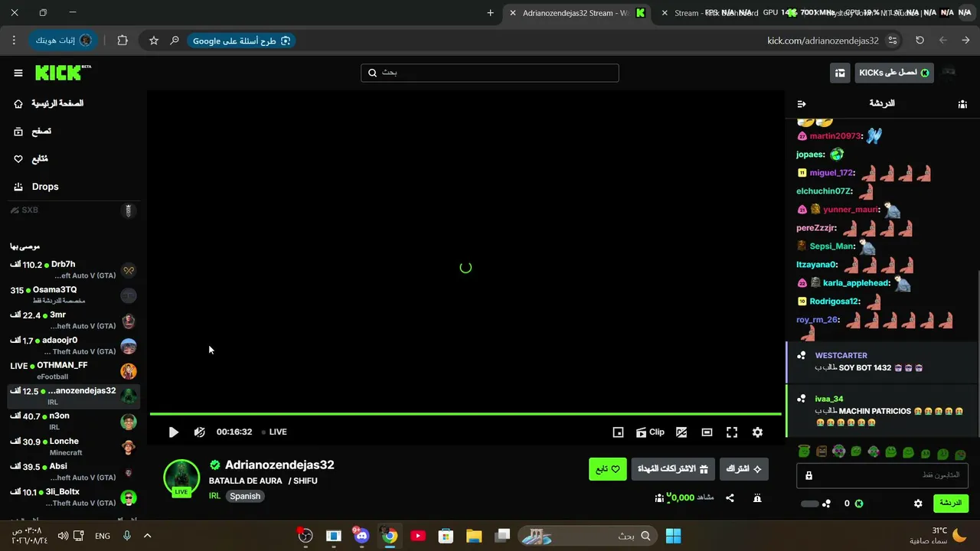Open the SXB channel in sidebar

tap(73, 210)
